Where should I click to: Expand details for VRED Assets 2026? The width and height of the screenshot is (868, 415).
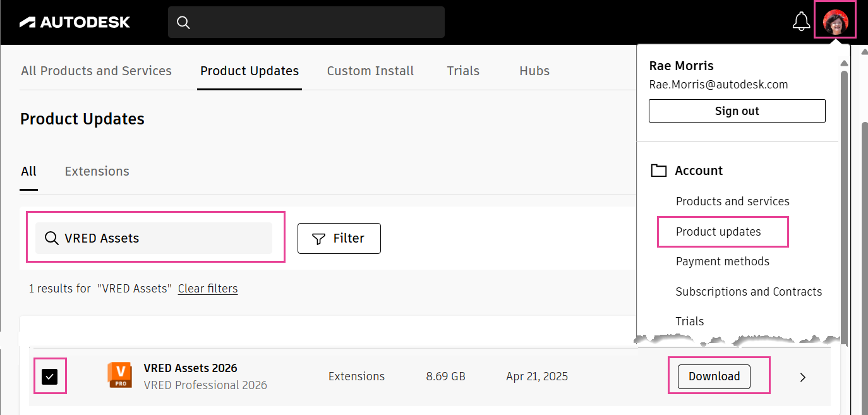click(802, 377)
